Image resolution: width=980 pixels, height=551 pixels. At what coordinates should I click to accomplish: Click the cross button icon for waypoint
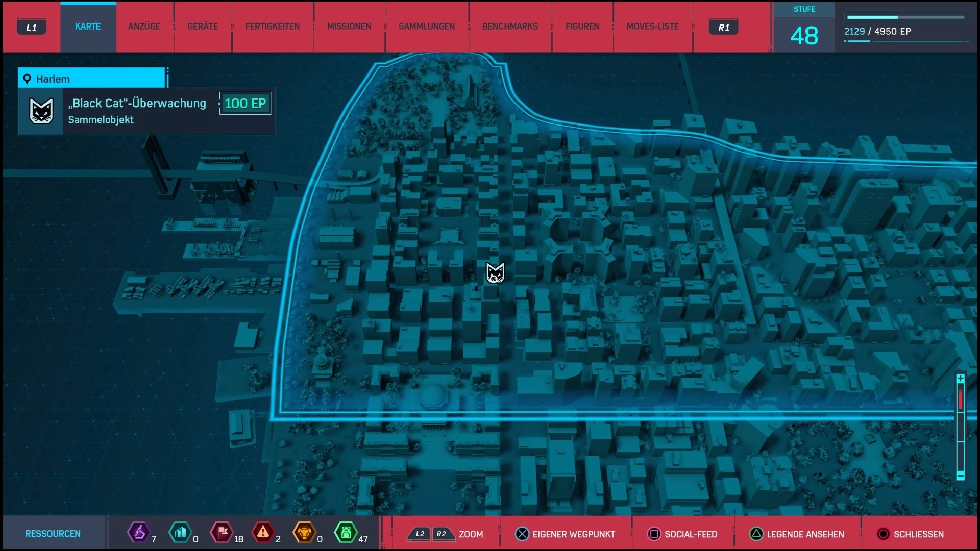click(x=522, y=534)
